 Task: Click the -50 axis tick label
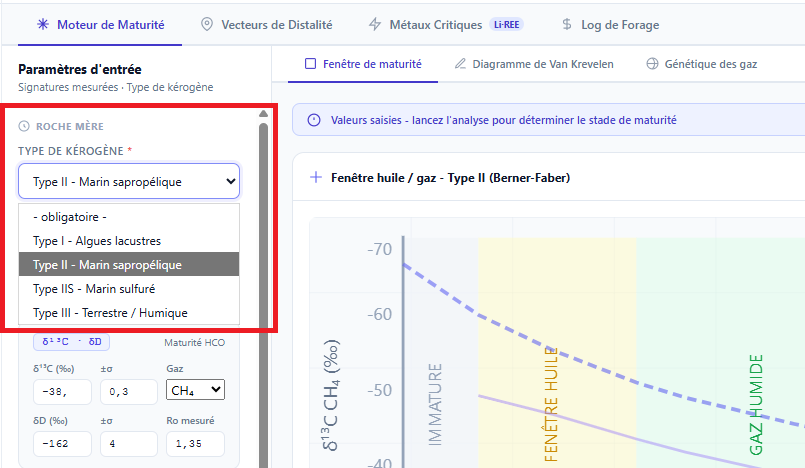[379, 390]
